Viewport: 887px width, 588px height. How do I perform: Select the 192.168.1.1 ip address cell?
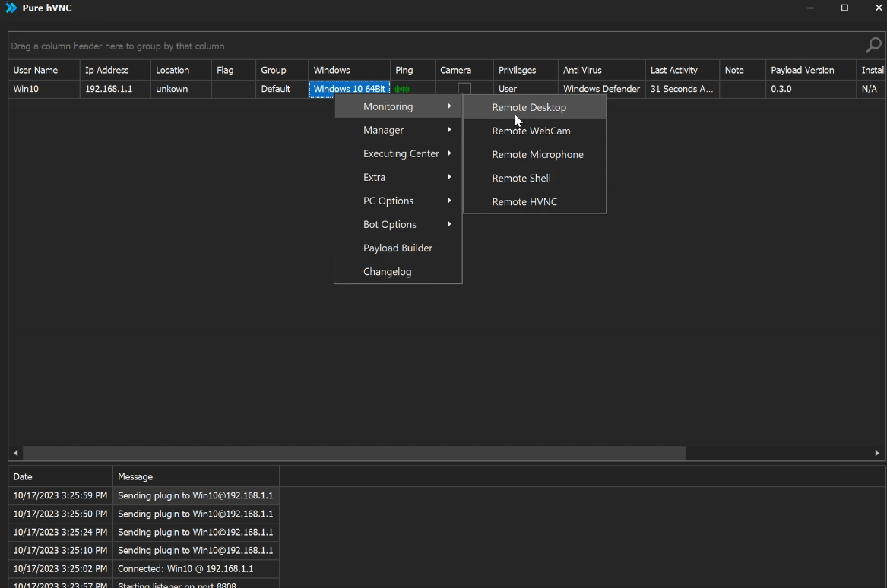(x=116, y=89)
